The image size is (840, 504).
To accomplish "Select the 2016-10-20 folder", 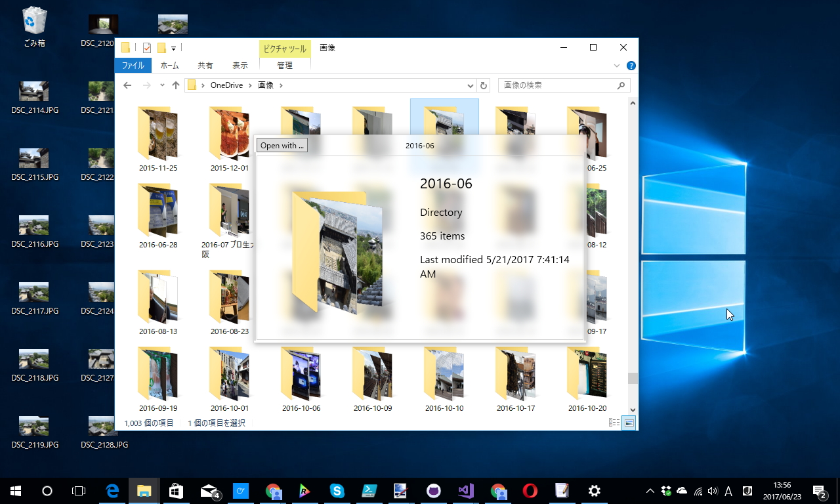I will (x=587, y=379).
